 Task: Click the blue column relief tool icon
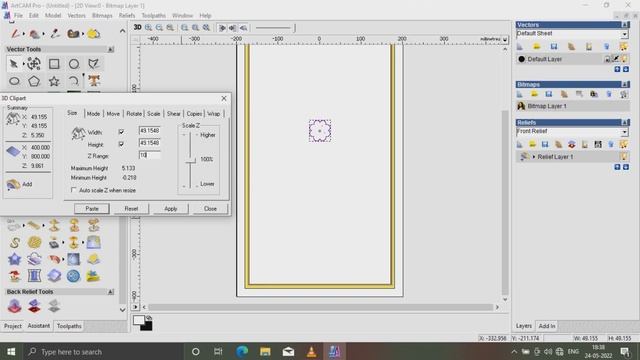34,276
